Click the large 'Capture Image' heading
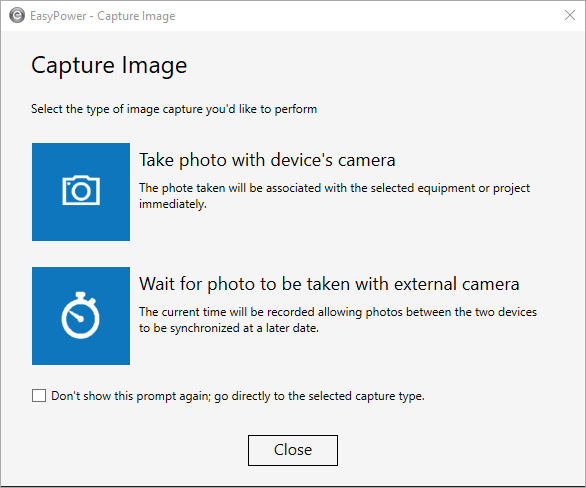 pos(109,66)
